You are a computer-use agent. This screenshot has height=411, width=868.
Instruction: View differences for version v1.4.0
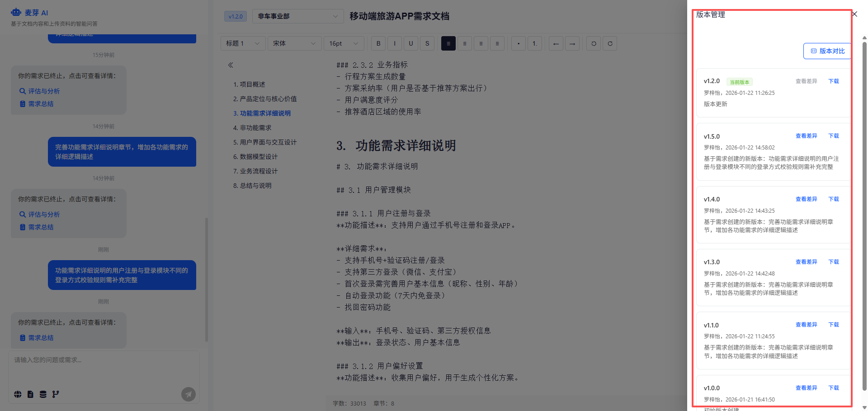[x=807, y=199]
